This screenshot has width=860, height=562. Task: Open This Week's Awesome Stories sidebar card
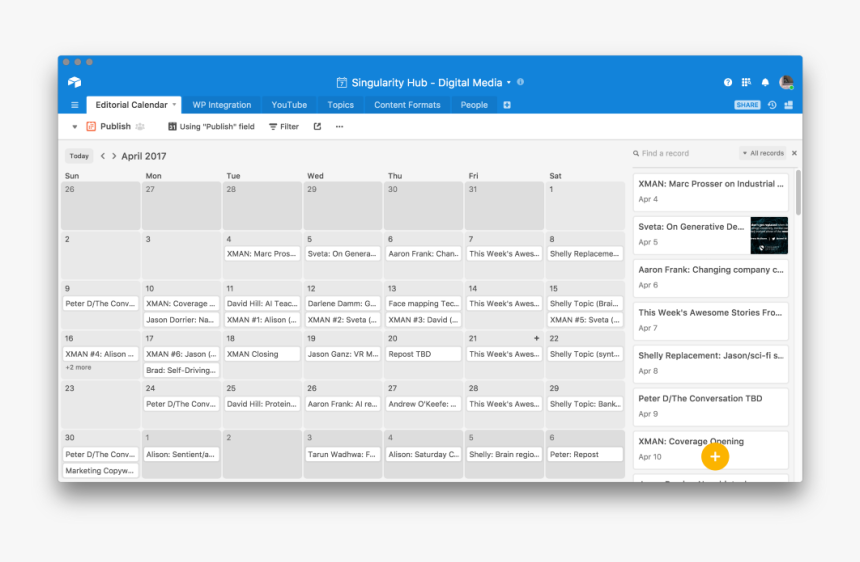pos(711,321)
